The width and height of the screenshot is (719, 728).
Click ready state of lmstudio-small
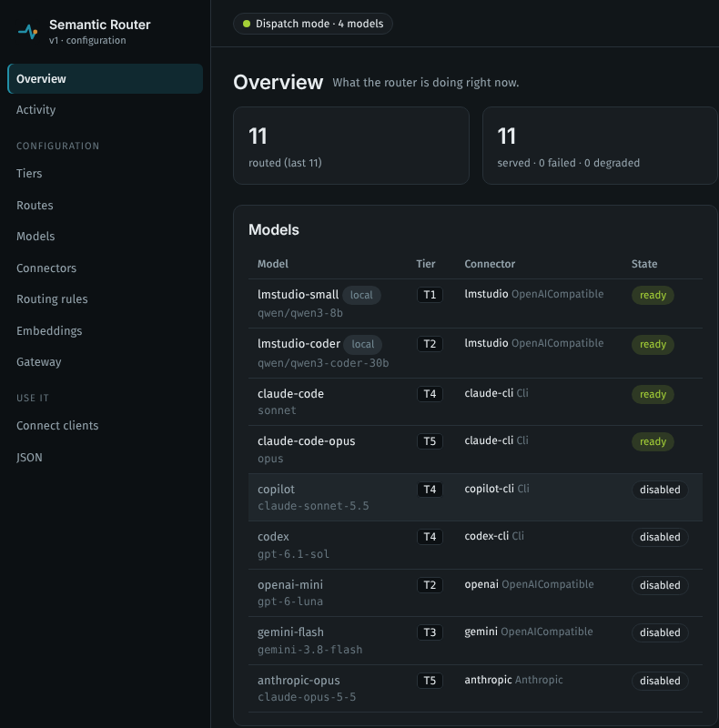pyautogui.click(x=653, y=295)
